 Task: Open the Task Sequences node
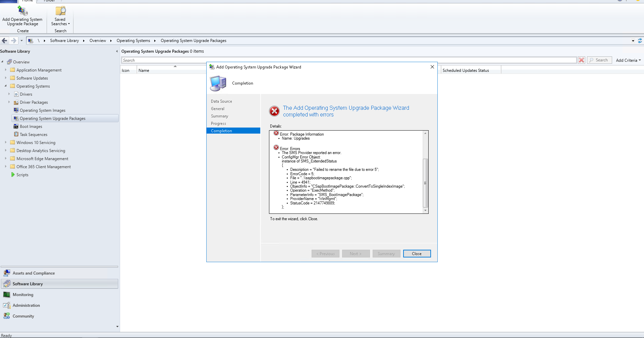coord(33,134)
